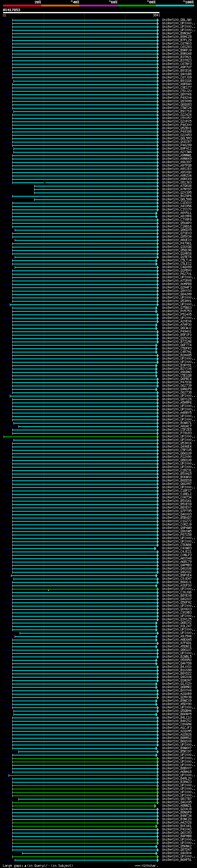Open hit UniRef100_Q8LJW0
197x868 pixels.
pyautogui.click(x=177, y=20)
